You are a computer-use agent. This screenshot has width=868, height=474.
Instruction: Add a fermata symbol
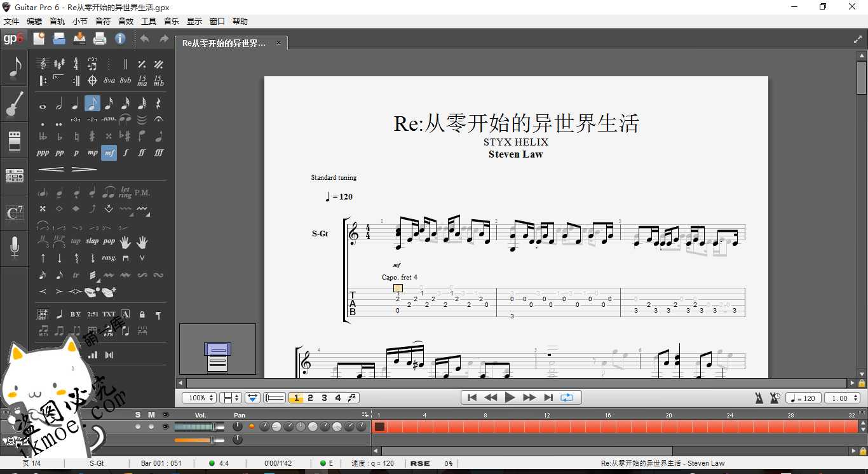click(x=158, y=119)
